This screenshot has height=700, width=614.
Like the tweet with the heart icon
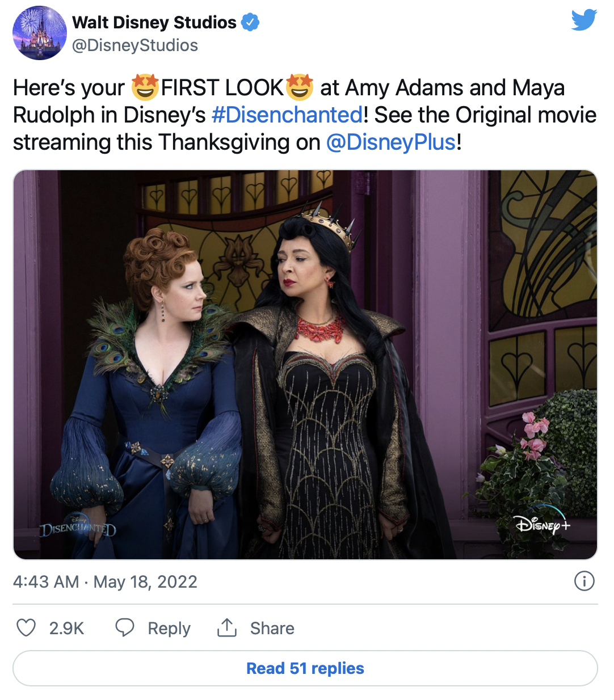(26, 628)
